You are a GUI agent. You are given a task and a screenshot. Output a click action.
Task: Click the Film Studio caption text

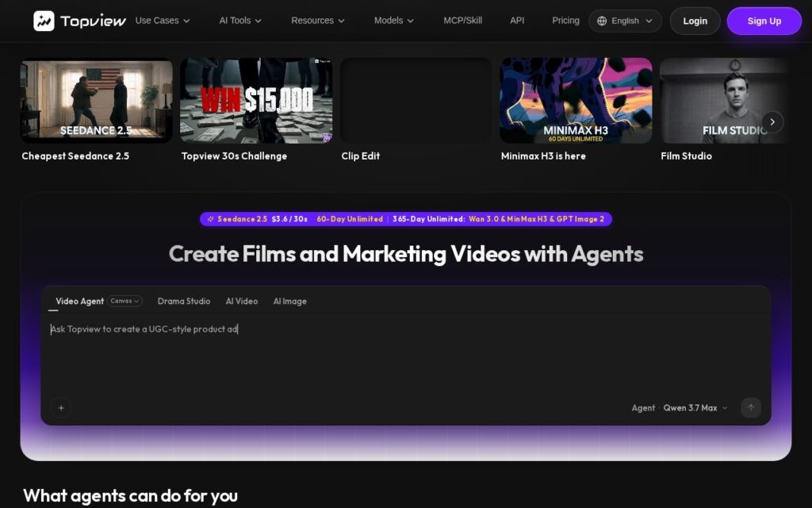tap(686, 156)
